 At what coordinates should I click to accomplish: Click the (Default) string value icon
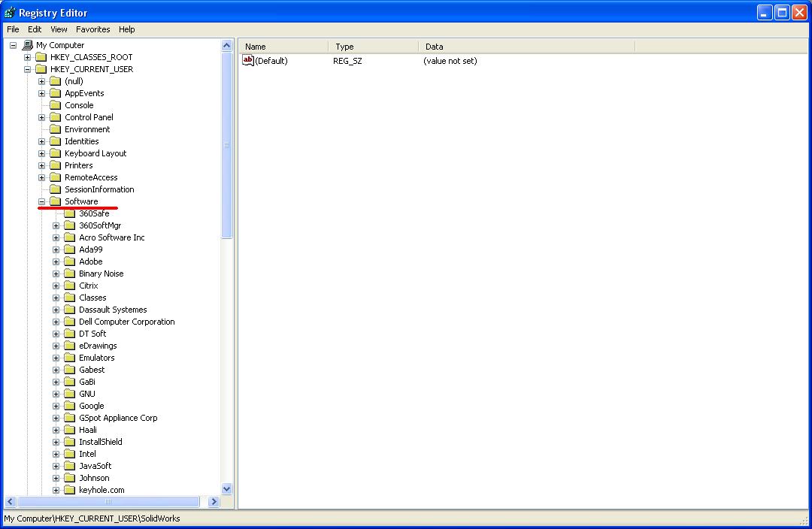pyautogui.click(x=248, y=61)
